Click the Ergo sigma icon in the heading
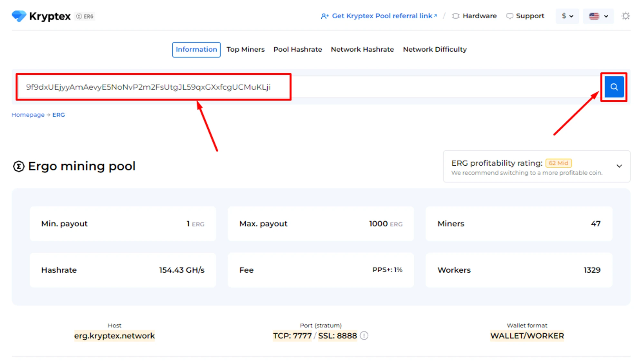The image size is (644, 364). (x=19, y=166)
